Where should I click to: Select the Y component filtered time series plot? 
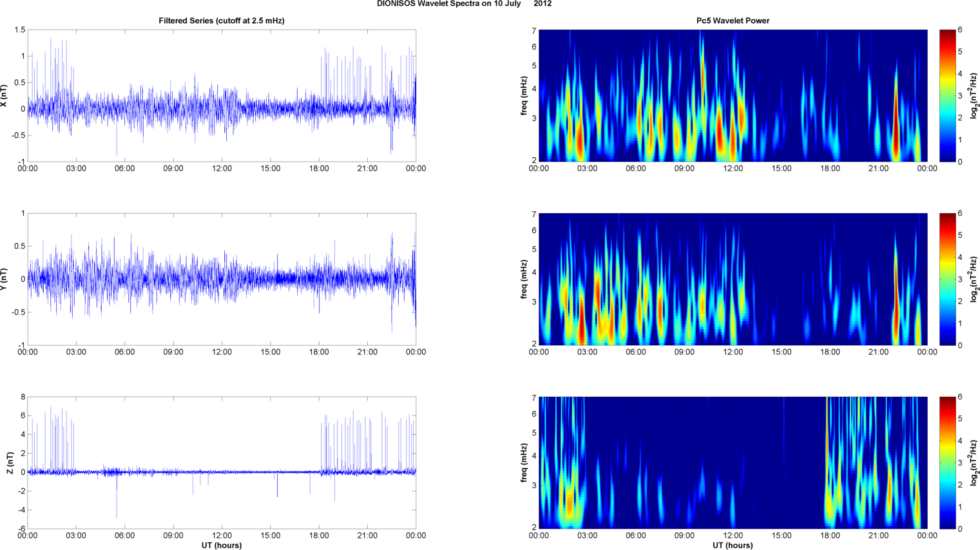tap(222, 279)
